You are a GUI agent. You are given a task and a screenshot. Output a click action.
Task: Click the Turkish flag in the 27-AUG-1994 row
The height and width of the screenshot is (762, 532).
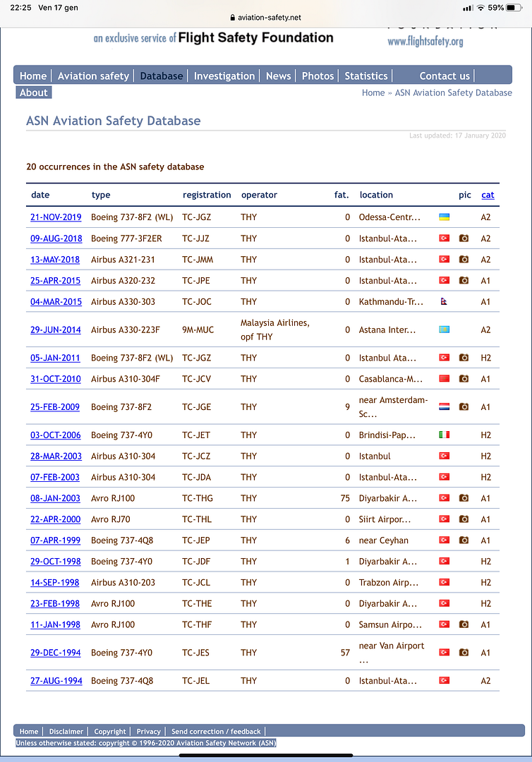(444, 680)
